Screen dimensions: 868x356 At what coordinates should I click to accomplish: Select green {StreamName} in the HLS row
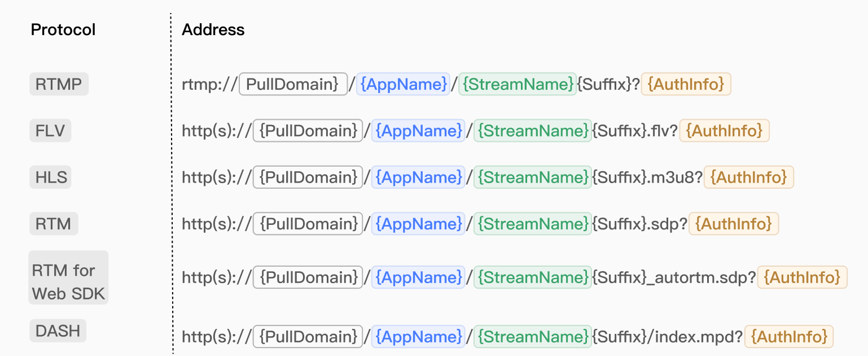[533, 177]
